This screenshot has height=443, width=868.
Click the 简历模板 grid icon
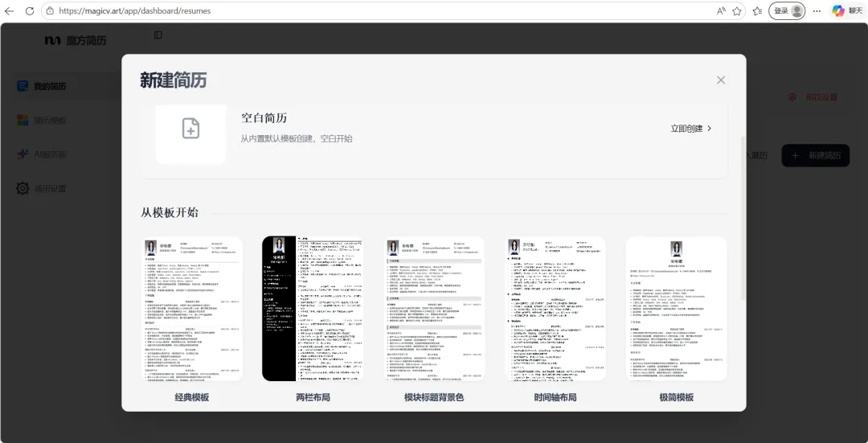point(23,120)
